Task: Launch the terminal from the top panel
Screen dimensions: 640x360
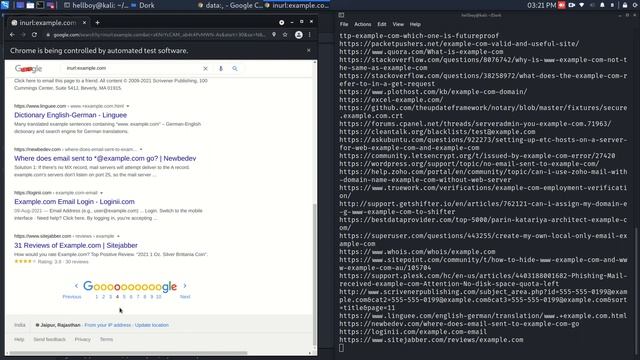Action: click(40, 5)
